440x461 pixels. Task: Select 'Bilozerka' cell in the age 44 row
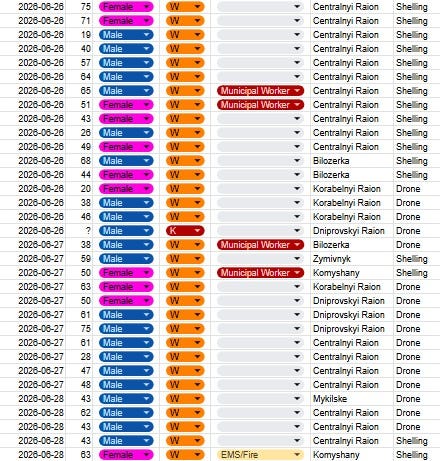pyautogui.click(x=352, y=175)
